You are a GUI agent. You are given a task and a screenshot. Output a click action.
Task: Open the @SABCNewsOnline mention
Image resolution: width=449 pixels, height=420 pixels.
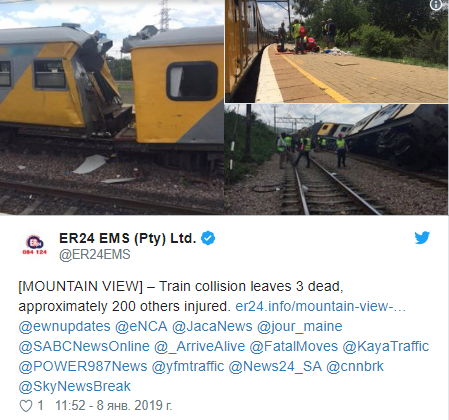[84, 346]
